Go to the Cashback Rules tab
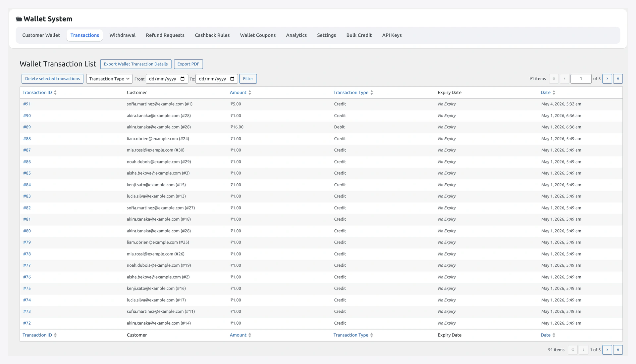The height and width of the screenshot is (364, 636). pos(212,35)
